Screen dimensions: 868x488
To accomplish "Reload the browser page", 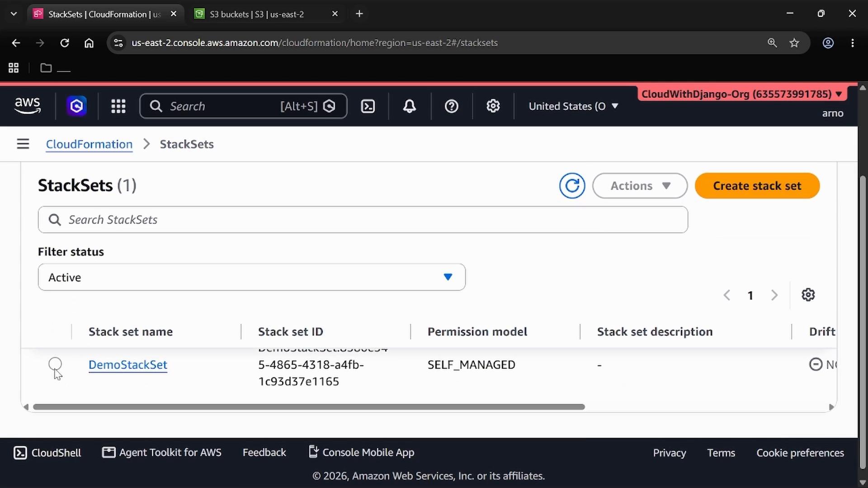I will coord(65,43).
